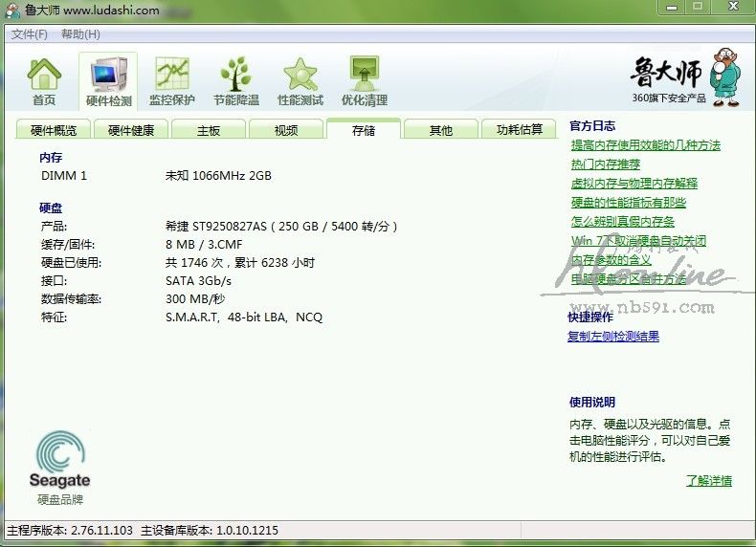Close the 鲁大师 window
The height and width of the screenshot is (547, 756).
pos(733,7)
